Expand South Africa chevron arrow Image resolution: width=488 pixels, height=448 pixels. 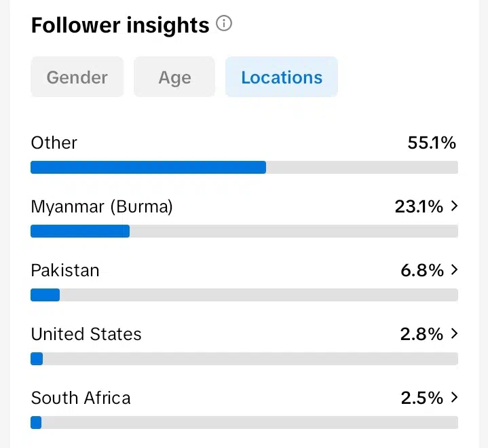tap(454, 397)
